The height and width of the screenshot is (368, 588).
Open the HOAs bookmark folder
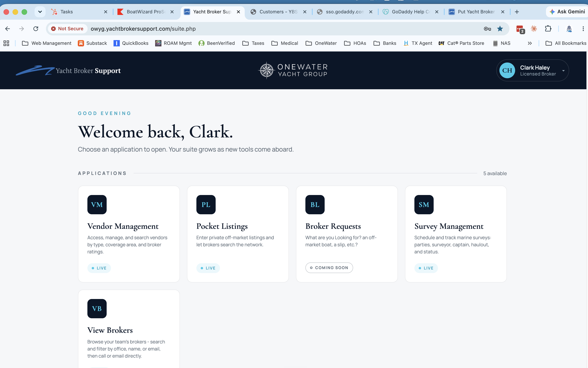point(355,43)
